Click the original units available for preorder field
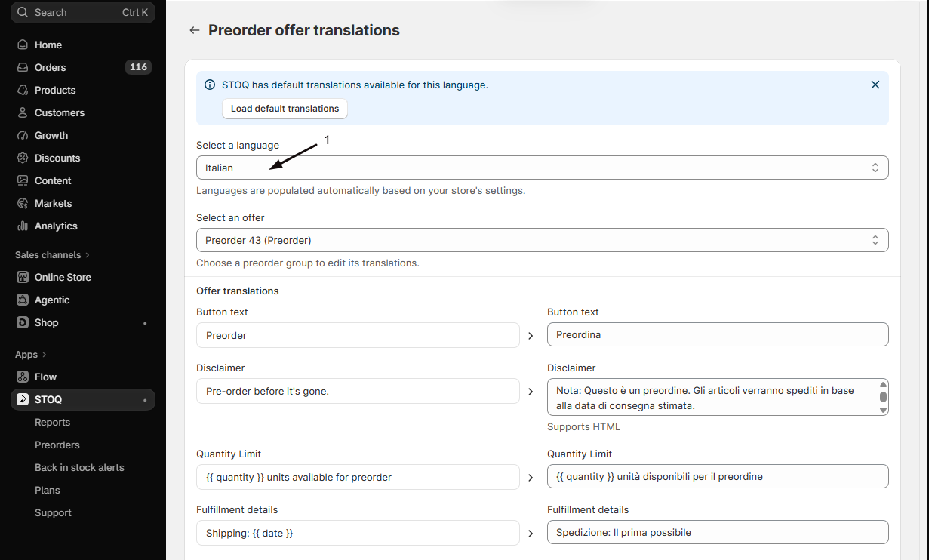This screenshot has height=560, width=929. point(358,477)
